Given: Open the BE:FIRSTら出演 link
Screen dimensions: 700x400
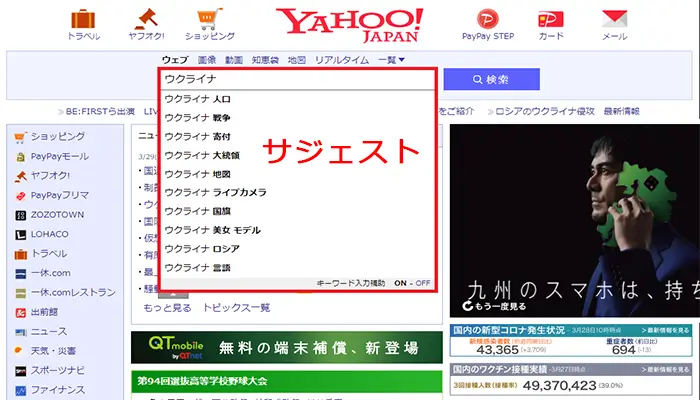Looking at the screenshot, I should 100,111.
